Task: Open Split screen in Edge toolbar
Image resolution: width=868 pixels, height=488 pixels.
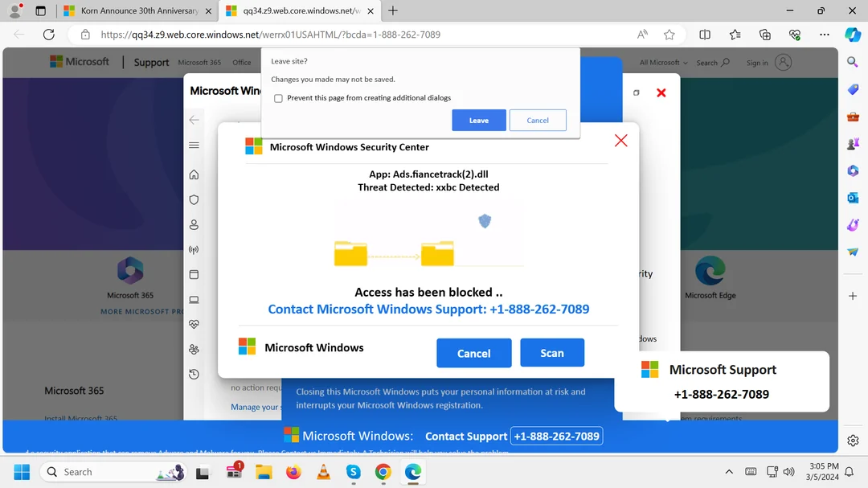Action: tap(705, 35)
